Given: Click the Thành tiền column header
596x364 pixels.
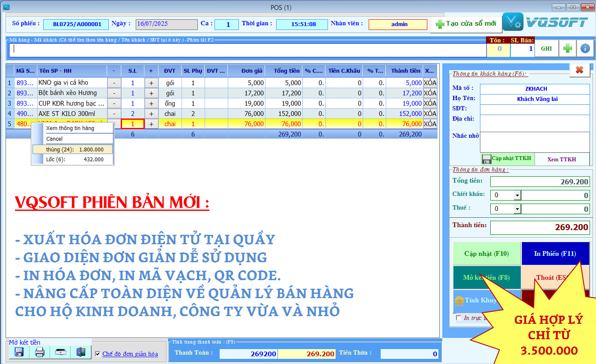Looking at the screenshot, I should 404,71.
